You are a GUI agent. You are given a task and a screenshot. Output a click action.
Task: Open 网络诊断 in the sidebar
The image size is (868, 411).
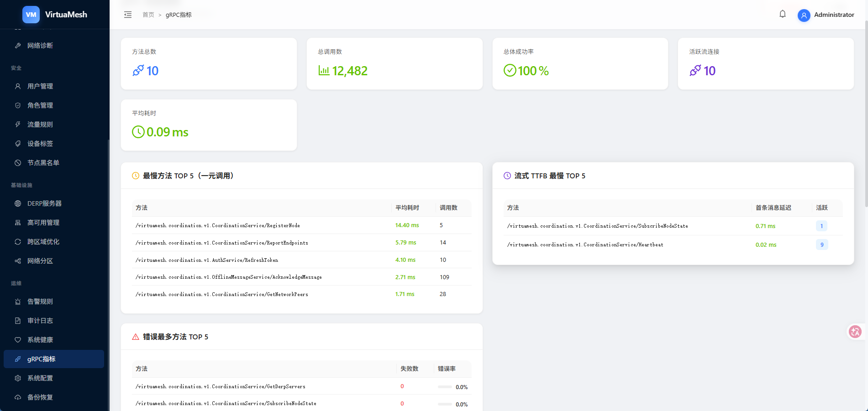pyautogui.click(x=54, y=46)
